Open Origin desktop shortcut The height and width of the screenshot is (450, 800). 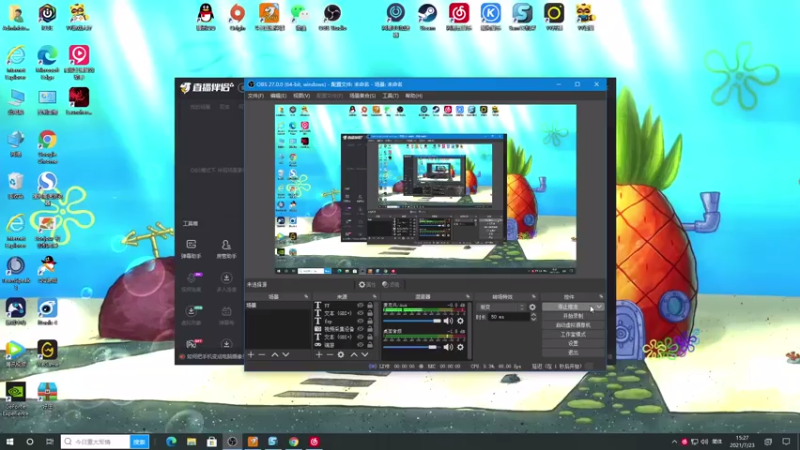pyautogui.click(x=237, y=17)
